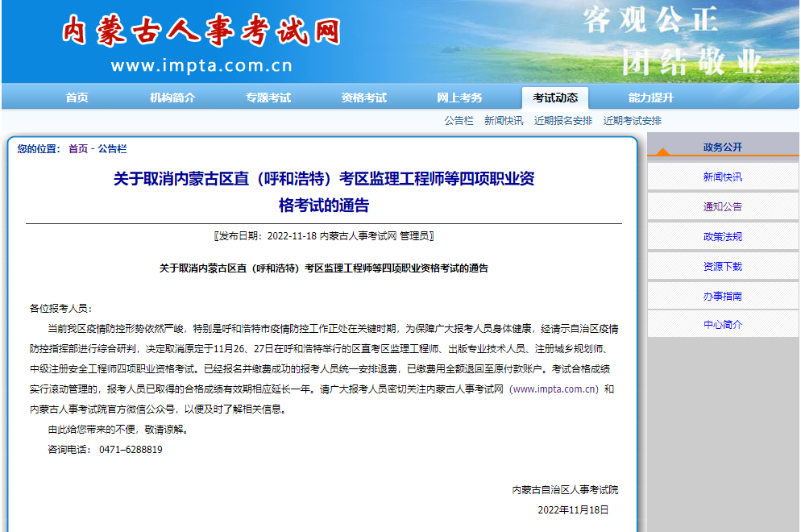Open the 网上考务 navigation item

tap(459, 98)
